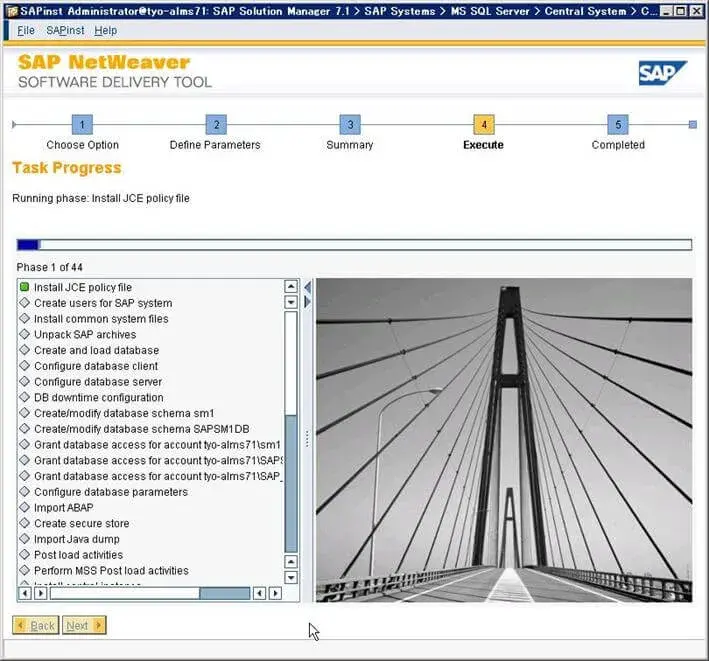The image size is (709, 661).
Task: Select 'Perform MSS Post load activities' phase
Action: (111, 571)
